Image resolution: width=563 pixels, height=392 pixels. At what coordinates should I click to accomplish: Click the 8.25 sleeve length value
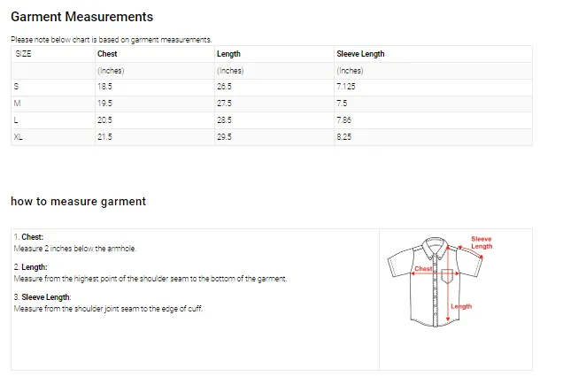[x=344, y=137]
